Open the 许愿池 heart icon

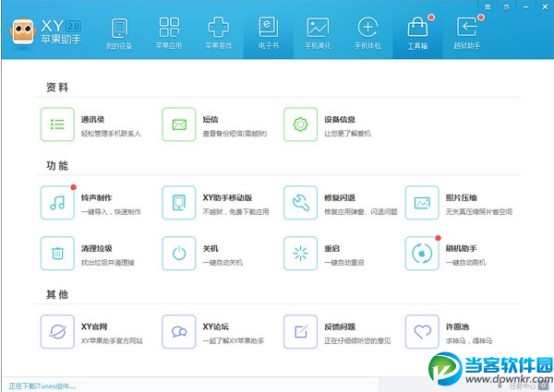pos(422,332)
